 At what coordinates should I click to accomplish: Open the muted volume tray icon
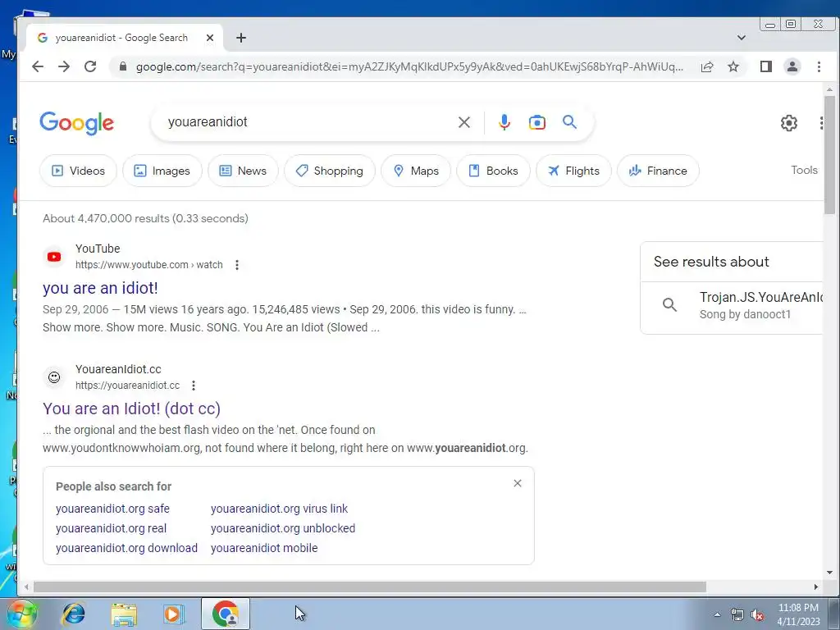[757, 615]
